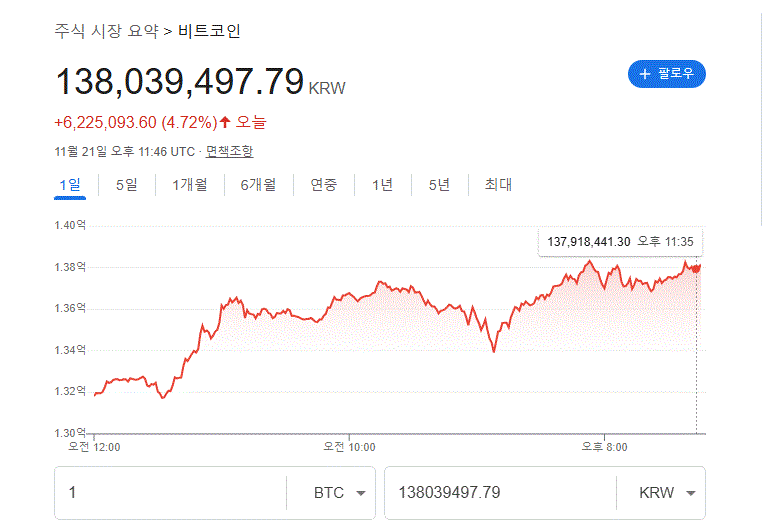Select the 1일 time range tab
Viewport: 763px width, 527px height.
coord(70,185)
